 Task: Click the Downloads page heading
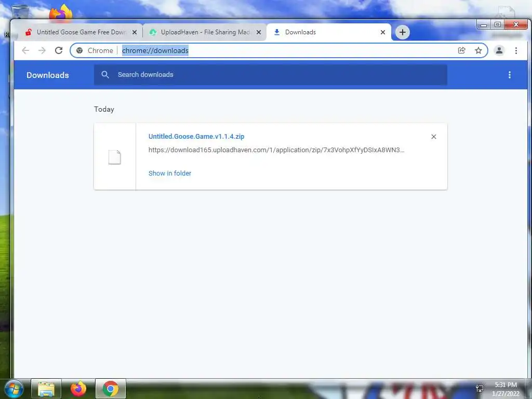(x=47, y=75)
